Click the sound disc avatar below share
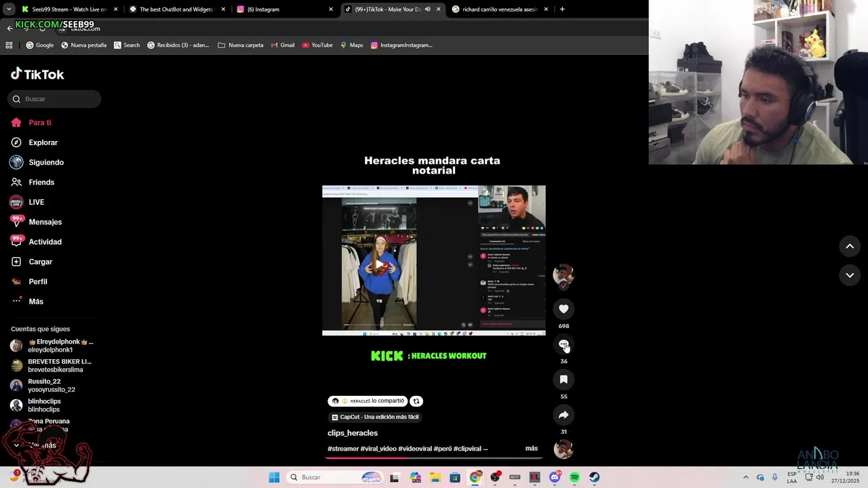Image resolution: width=868 pixels, height=488 pixels. click(564, 449)
